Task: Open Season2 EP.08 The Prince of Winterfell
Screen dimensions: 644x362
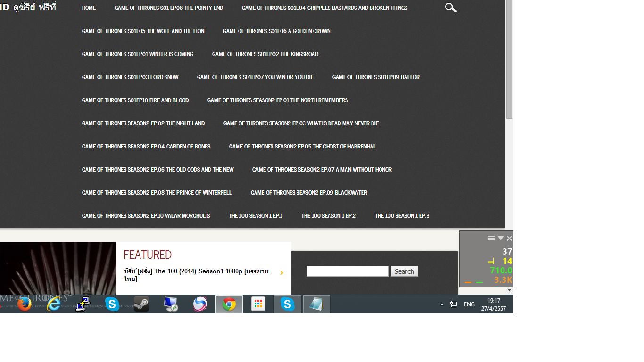Action: pyautogui.click(x=157, y=193)
